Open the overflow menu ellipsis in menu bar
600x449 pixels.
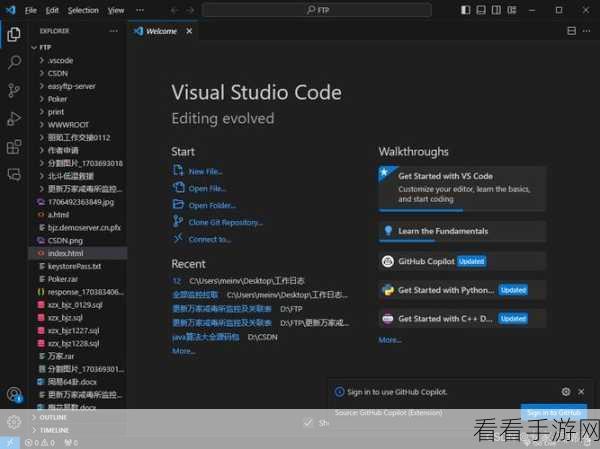140,10
